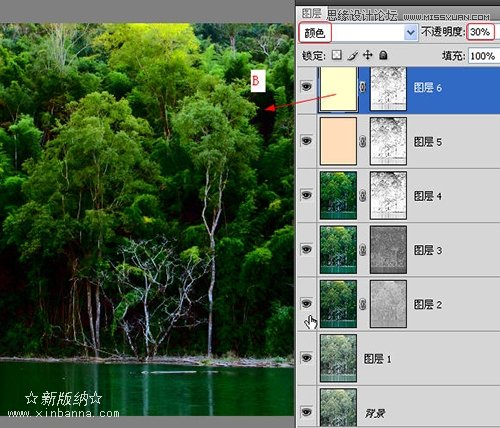Image resolution: width=500 pixels, height=428 pixels.
Task: Select layer name 图层 2
Action: pos(428,304)
